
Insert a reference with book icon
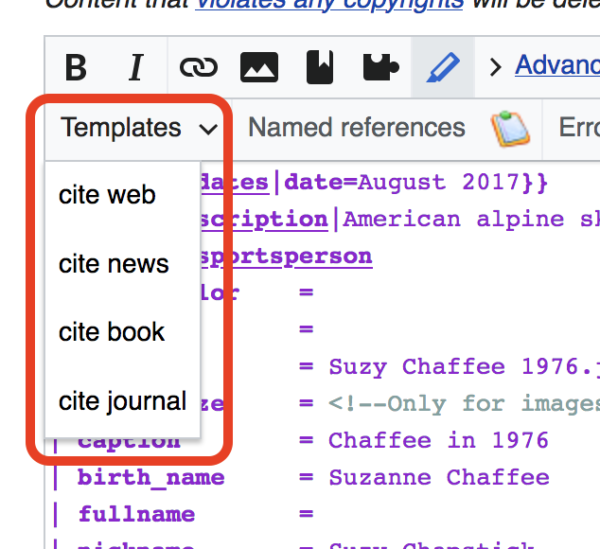(x=320, y=67)
